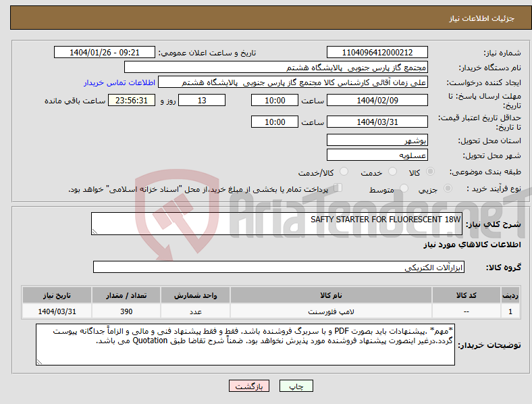Click the request creator name field
The width and height of the screenshot is (532, 404).
pos(293,82)
